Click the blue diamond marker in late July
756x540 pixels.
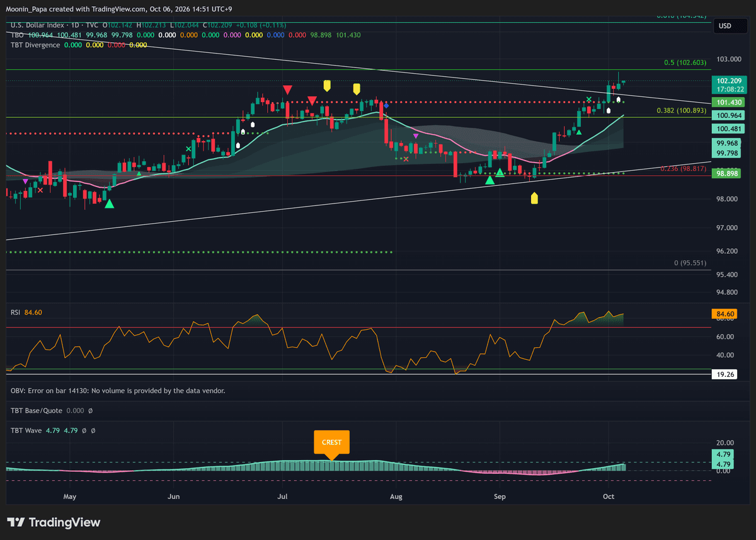tap(386, 106)
